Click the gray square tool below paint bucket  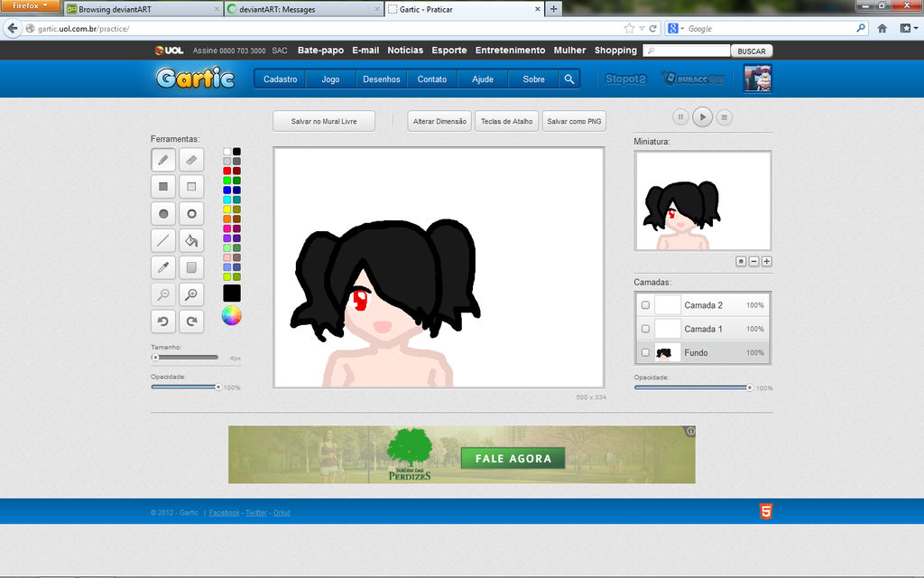point(191,267)
